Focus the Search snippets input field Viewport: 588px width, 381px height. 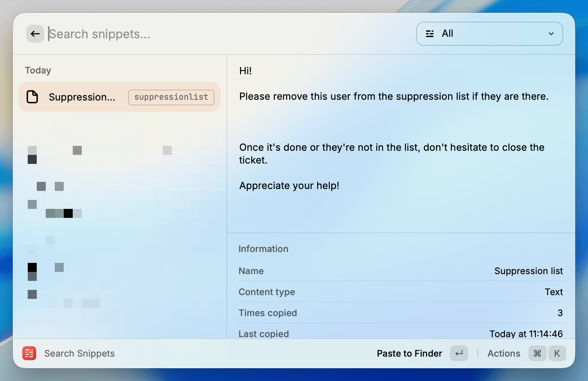coord(225,34)
